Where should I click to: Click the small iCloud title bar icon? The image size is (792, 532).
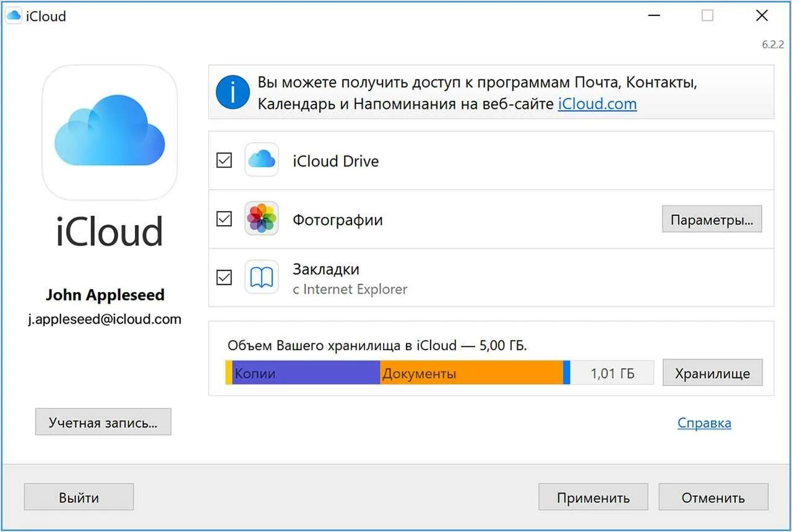tap(13, 16)
